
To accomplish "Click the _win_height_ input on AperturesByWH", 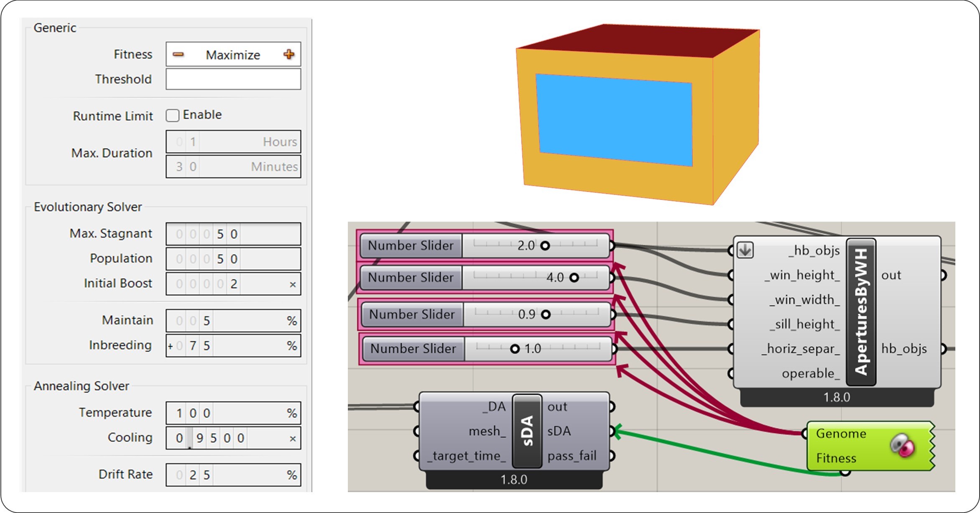I will tap(801, 275).
